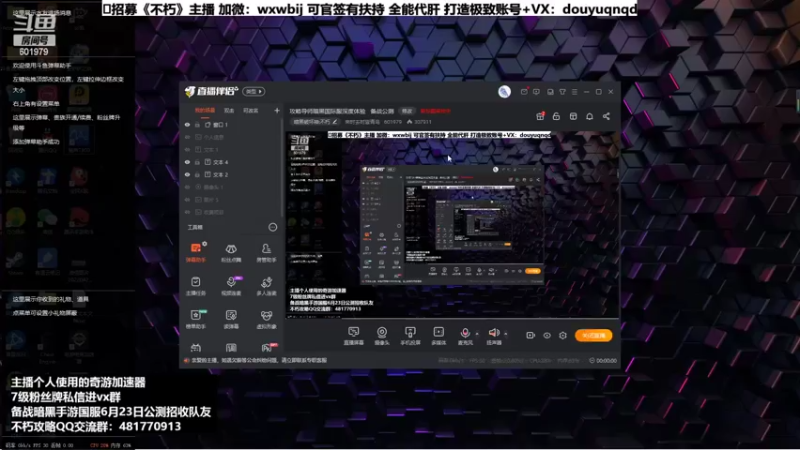Image resolution: width=800 pixels, height=450 pixels.
Task: Click the orange start streaming button
Action: [593, 335]
